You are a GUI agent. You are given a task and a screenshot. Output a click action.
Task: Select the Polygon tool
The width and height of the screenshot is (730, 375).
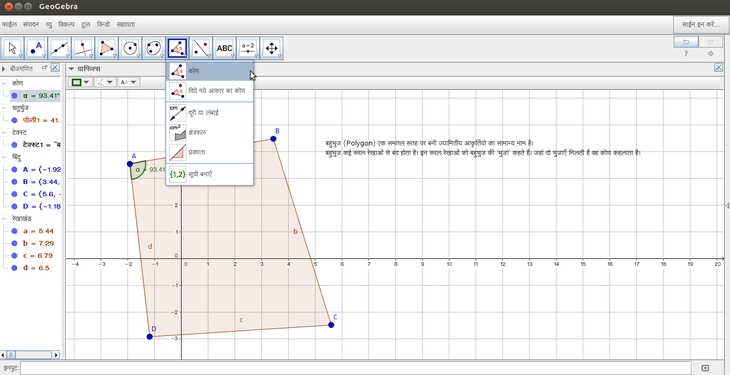tap(107, 48)
